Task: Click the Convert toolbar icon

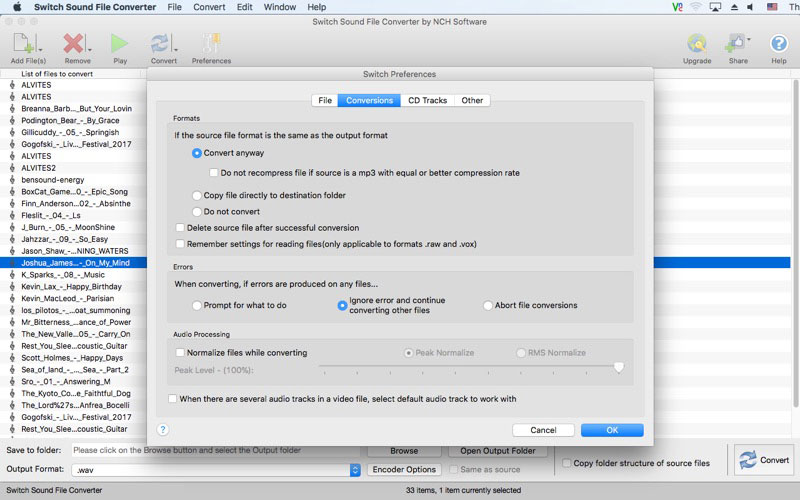Action: 160,44
